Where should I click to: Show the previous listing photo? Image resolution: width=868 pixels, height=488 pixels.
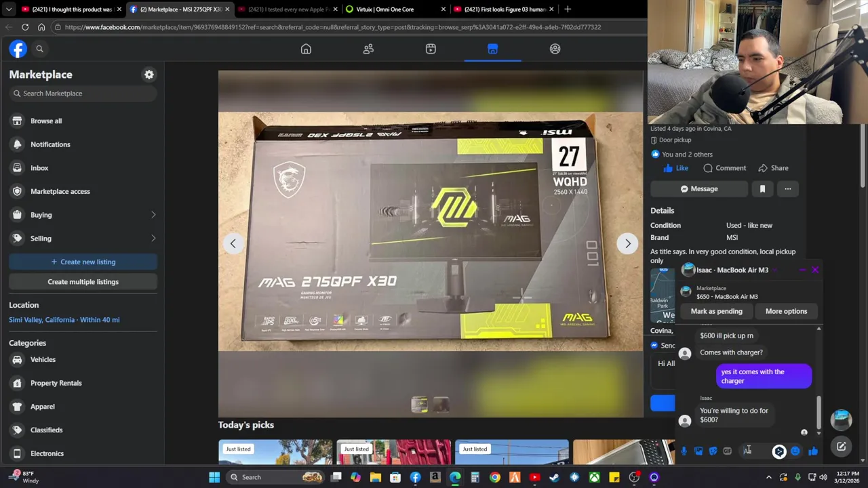coord(233,243)
